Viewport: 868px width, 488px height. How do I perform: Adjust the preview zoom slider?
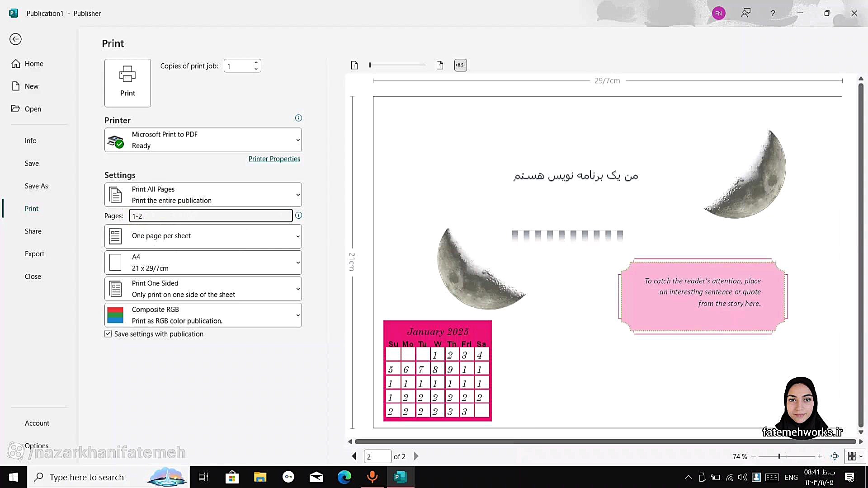click(x=787, y=456)
